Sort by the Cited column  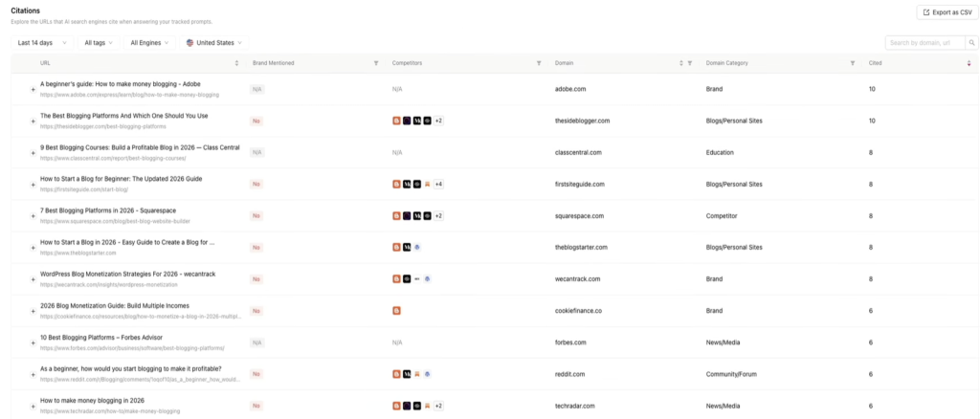(969, 63)
